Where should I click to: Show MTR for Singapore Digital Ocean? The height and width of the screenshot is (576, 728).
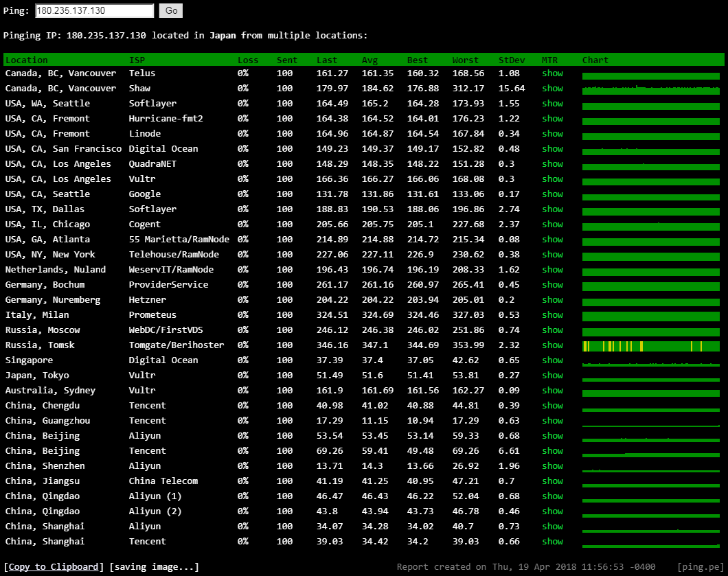552,360
